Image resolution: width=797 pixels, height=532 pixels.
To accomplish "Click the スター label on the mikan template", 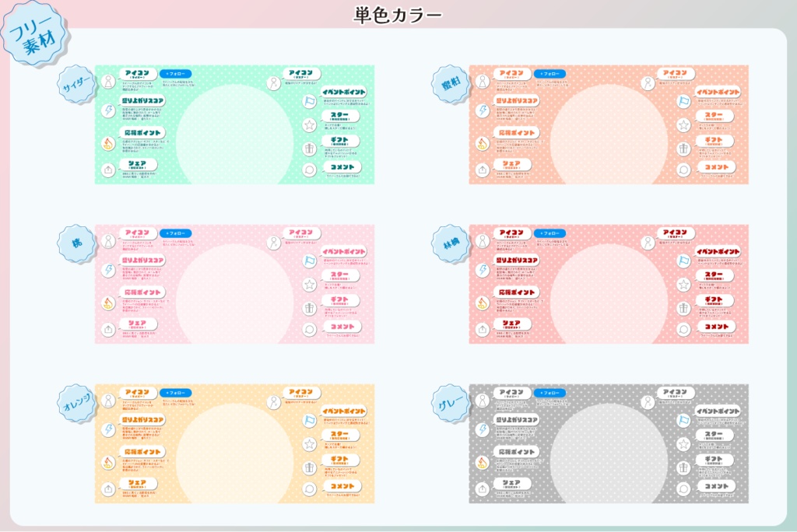I will click(x=712, y=116).
